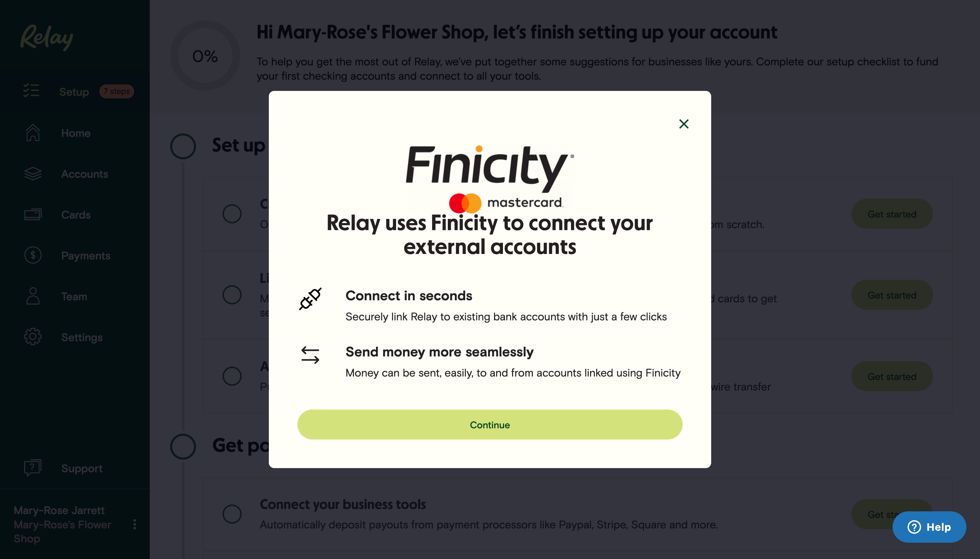Choose Support from the sidebar menu
This screenshot has height=559, width=980.
coord(81,468)
